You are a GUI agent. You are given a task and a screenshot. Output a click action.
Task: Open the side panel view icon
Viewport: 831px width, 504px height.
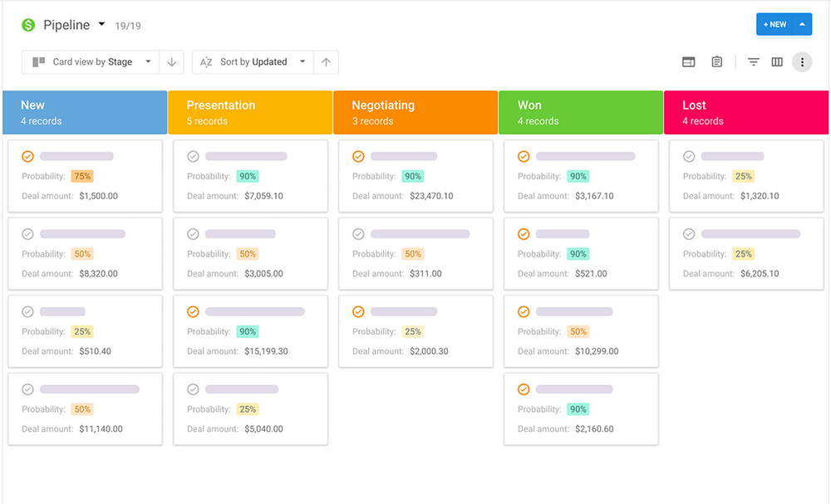tap(688, 61)
